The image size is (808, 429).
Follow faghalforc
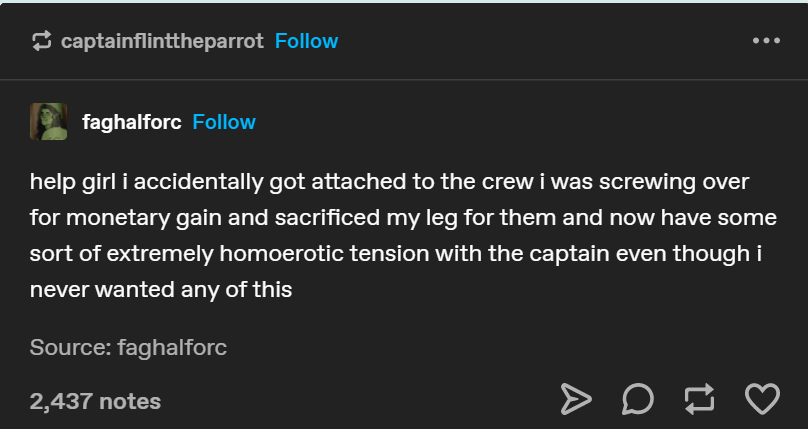point(224,122)
